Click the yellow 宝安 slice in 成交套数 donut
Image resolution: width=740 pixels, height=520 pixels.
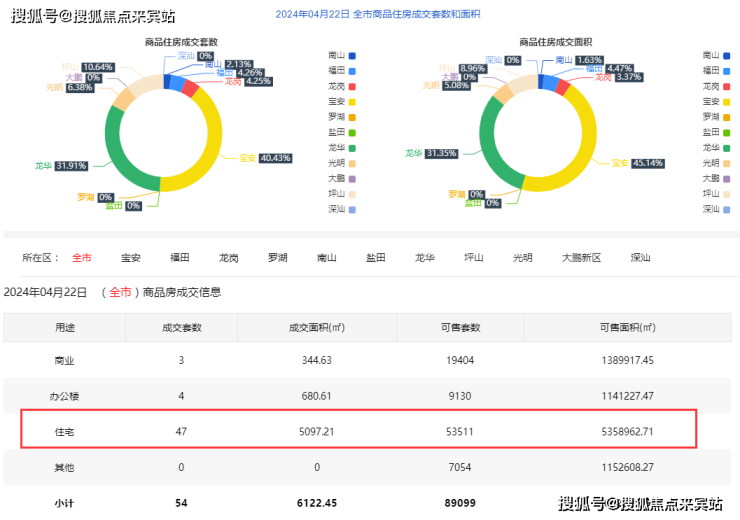coord(214,142)
